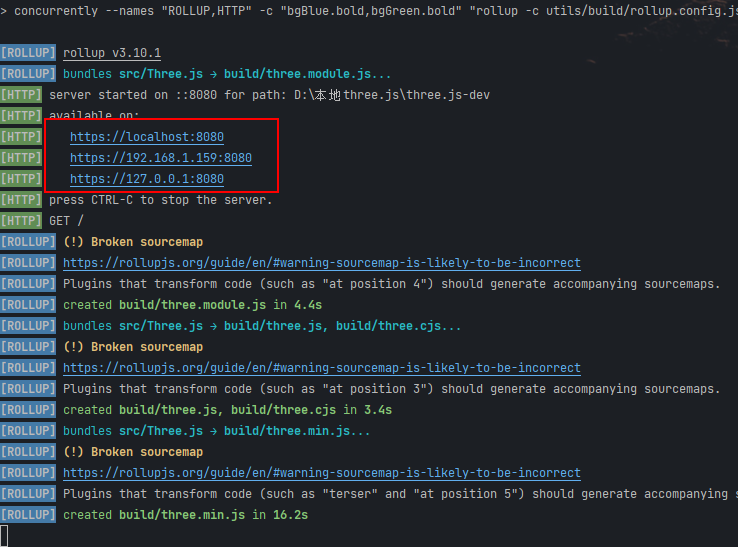Viewport: 738px width, 547px height.
Task: Click 'created build/three.min.js in 16.2s'
Action: click(x=185, y=515)
